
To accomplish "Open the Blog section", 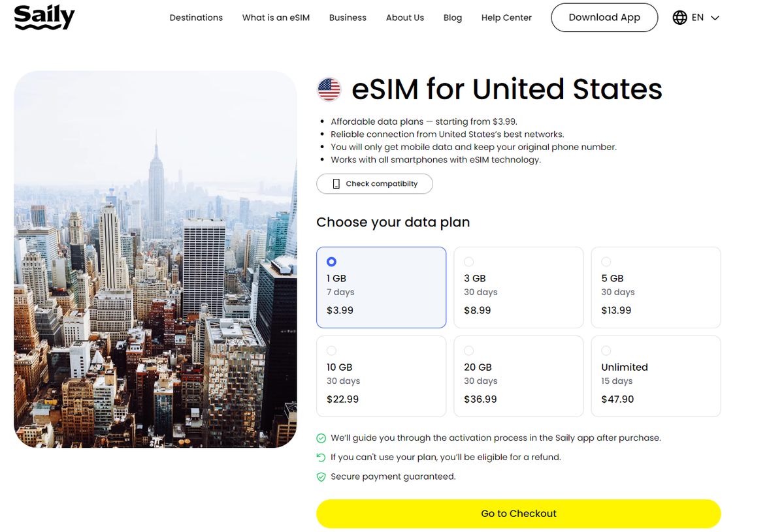I will 452,18.
